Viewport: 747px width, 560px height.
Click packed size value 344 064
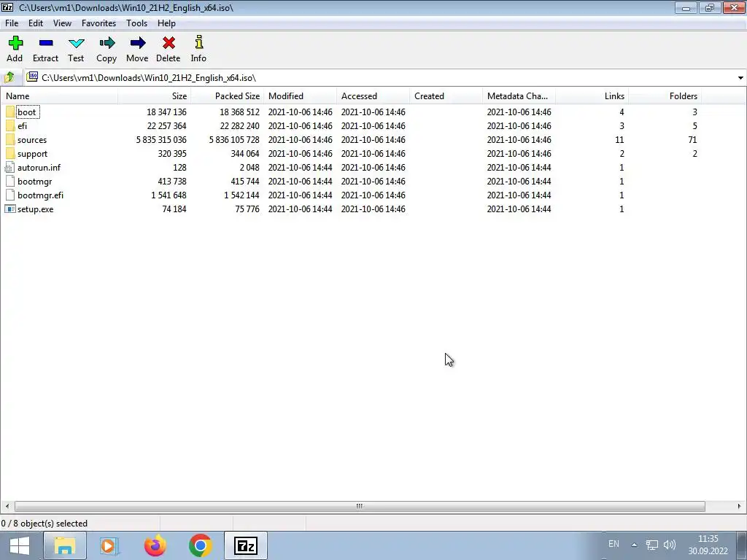tap(245, 154)
